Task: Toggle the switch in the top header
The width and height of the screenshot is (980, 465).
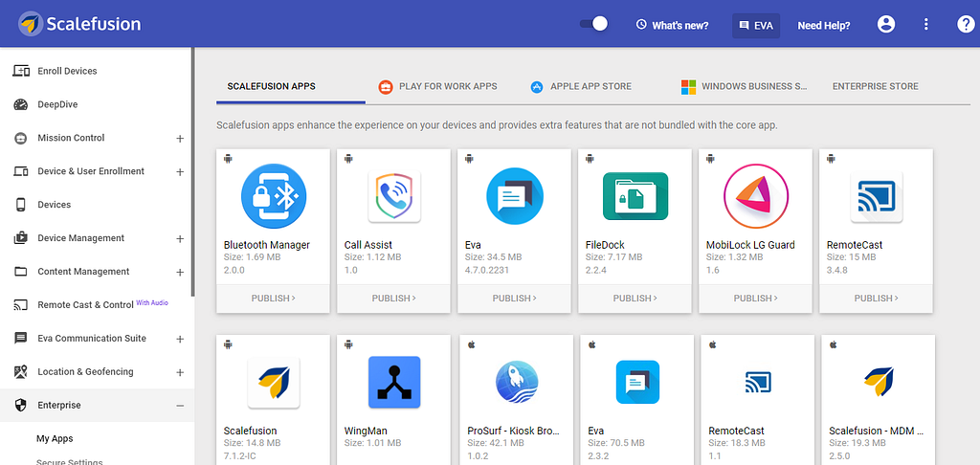Action: 593,24
